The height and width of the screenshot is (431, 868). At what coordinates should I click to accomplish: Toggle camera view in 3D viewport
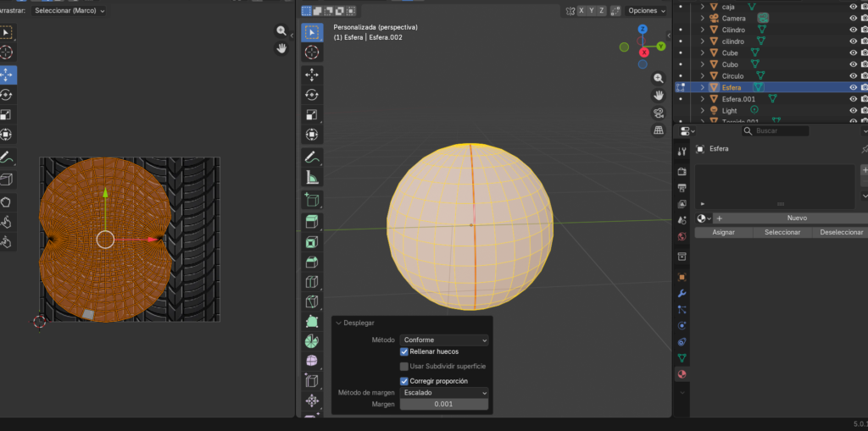[x=659, y=113]
